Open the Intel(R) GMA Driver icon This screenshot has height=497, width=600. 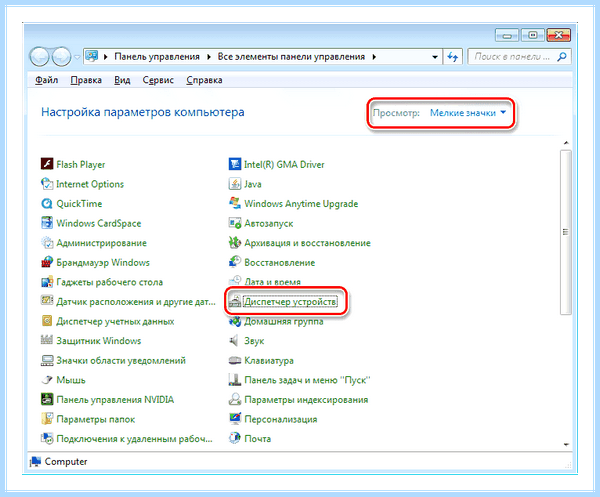tap(235, 164)
